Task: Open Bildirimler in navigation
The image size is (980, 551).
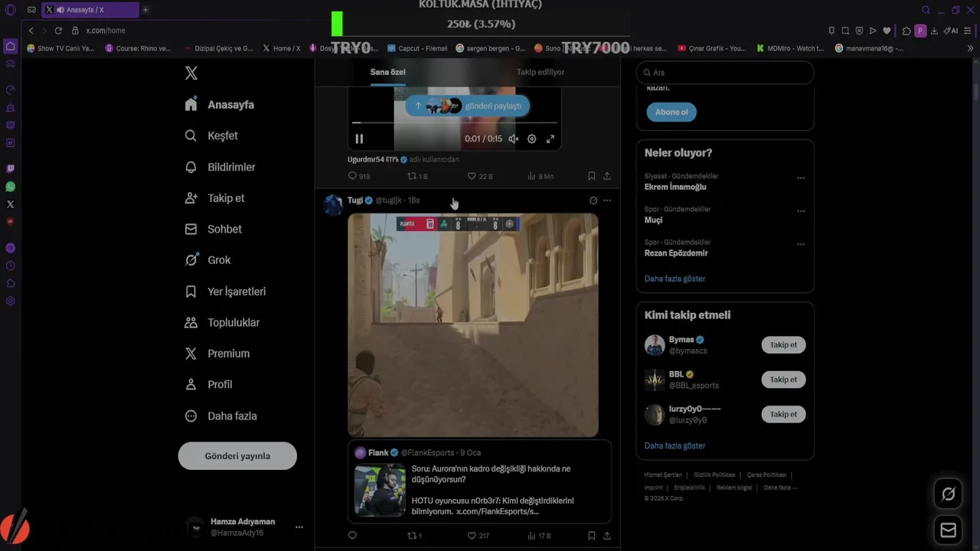Action: pos(220,167)
